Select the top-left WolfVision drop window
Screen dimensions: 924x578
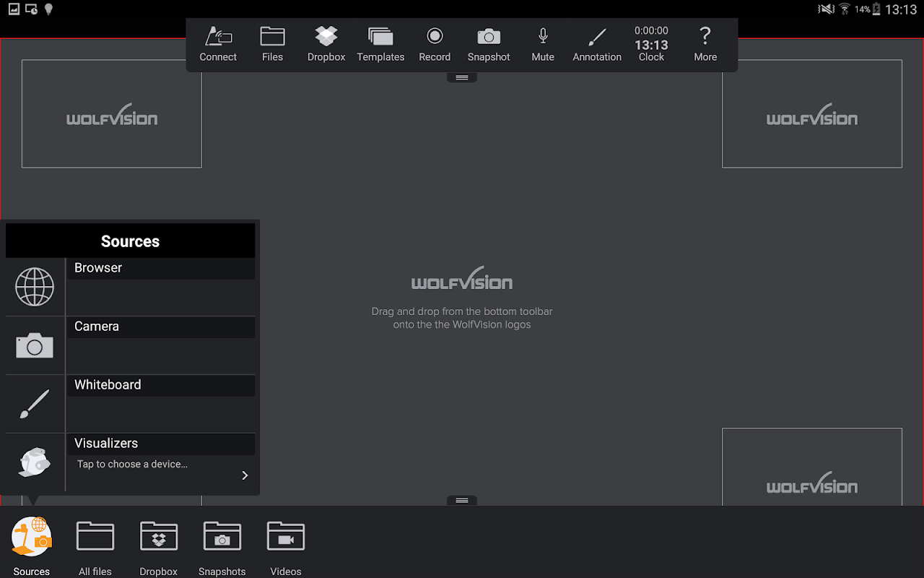click(112, 114)
